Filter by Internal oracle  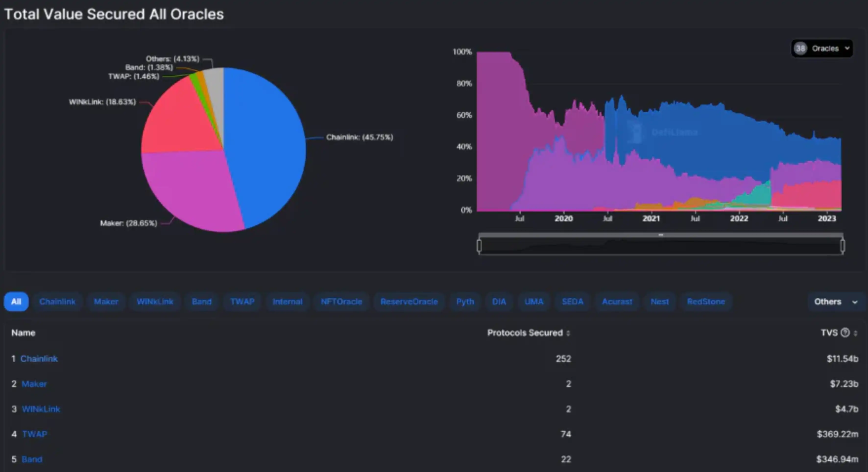pos(288,302)
